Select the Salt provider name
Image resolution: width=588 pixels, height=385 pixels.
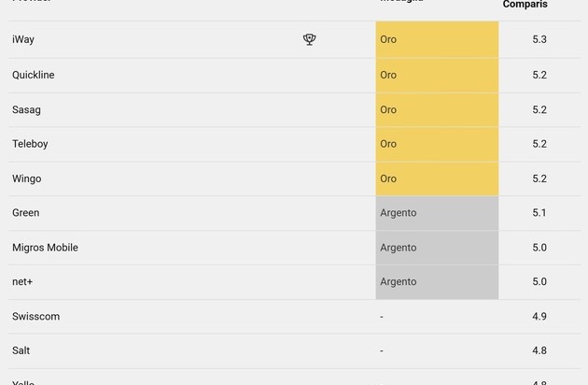21,350
